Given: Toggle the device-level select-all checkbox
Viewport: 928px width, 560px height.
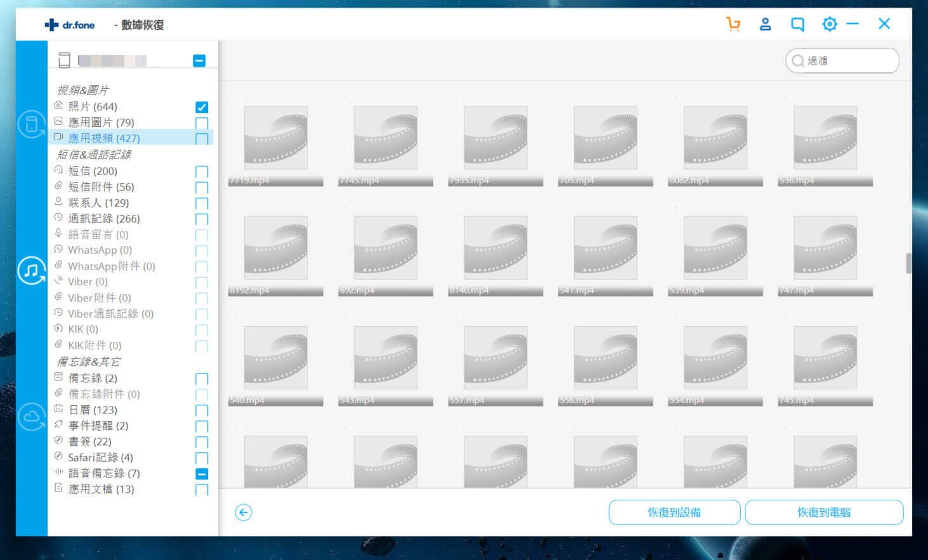Looking at the screenshot, I should pos(199,60).
